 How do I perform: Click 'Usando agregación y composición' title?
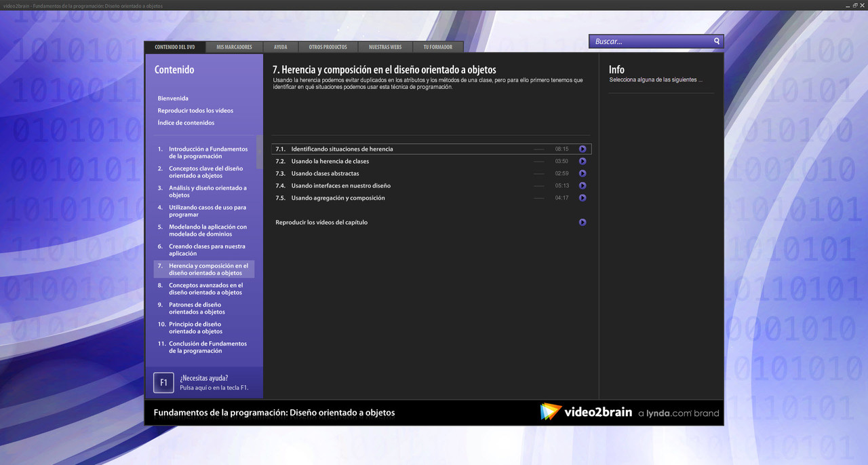(x=338, y=198)
